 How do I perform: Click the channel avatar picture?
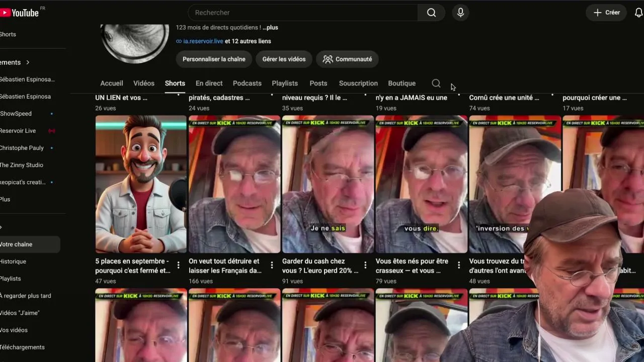tap(135, 43)
